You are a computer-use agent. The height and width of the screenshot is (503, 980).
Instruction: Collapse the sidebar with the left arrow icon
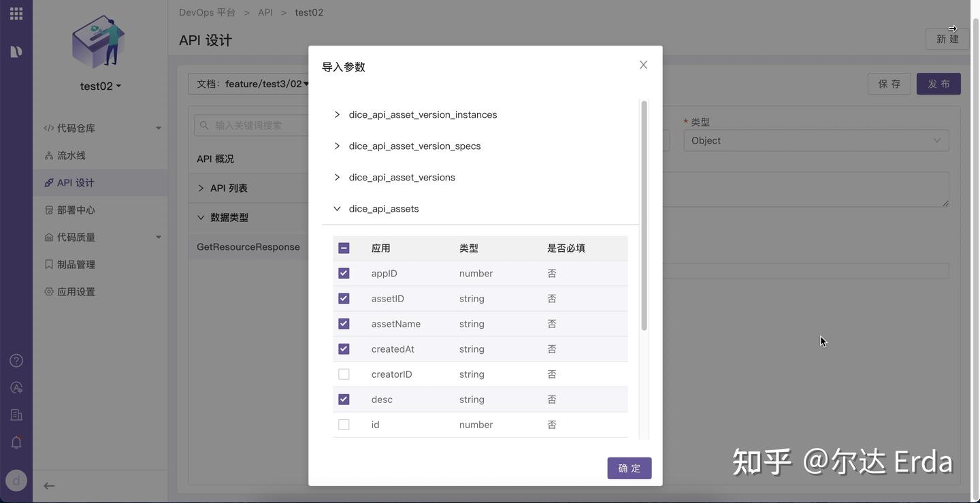pyautogui.click(x=49, y=486)
